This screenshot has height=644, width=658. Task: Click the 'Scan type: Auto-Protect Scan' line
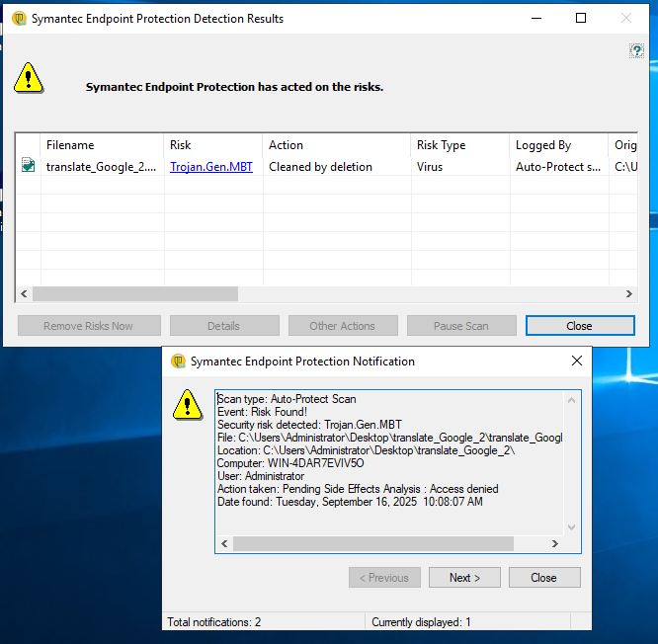point(287,399)
